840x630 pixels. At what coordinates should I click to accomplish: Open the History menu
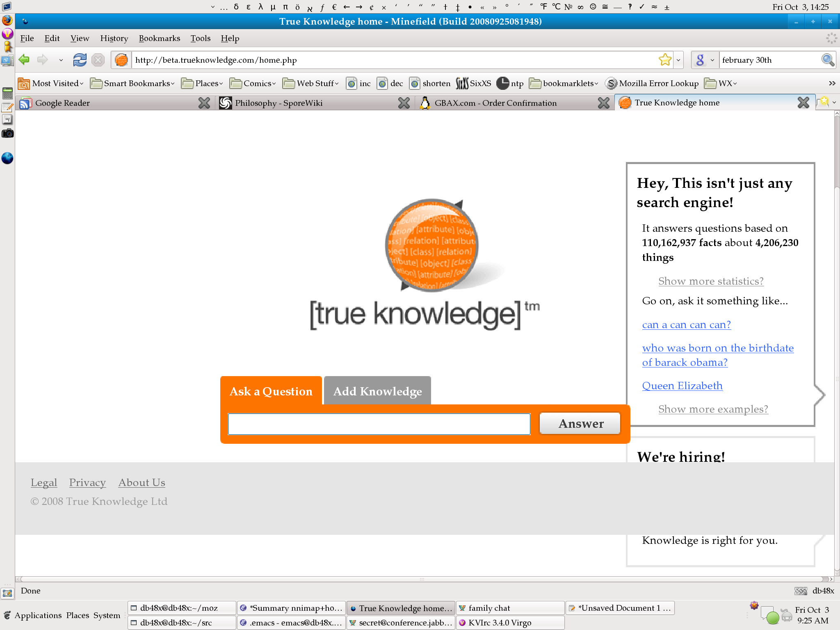tap(114, 38)
